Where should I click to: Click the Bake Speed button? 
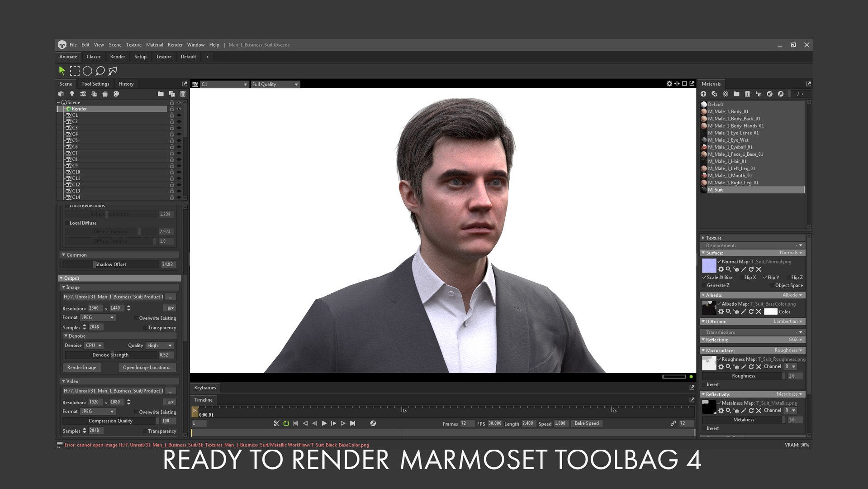[587, 423]
